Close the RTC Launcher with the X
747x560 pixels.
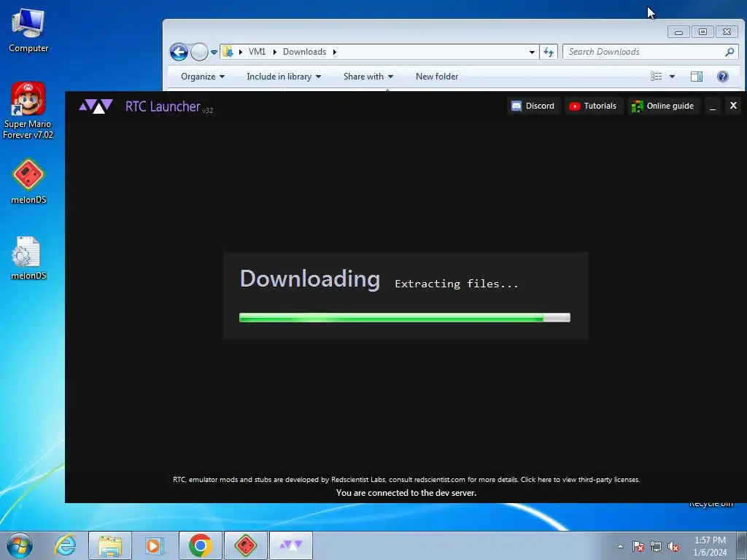click(x=733, y=106)
